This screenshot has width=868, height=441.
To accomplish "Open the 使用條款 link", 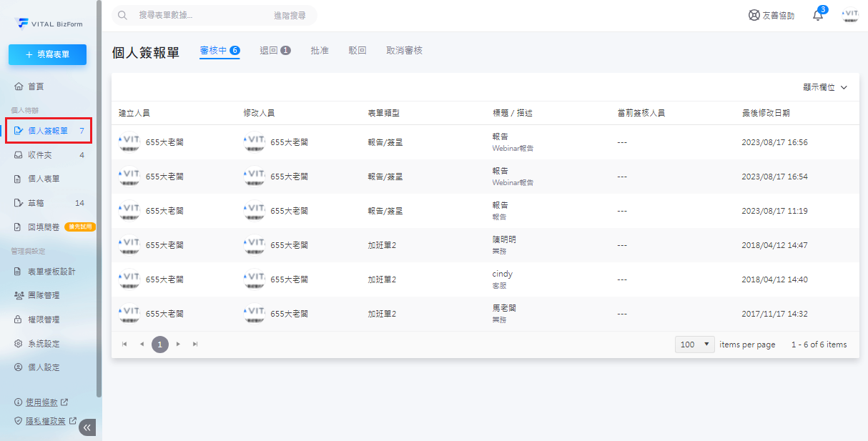I will (x=42, y=402).
